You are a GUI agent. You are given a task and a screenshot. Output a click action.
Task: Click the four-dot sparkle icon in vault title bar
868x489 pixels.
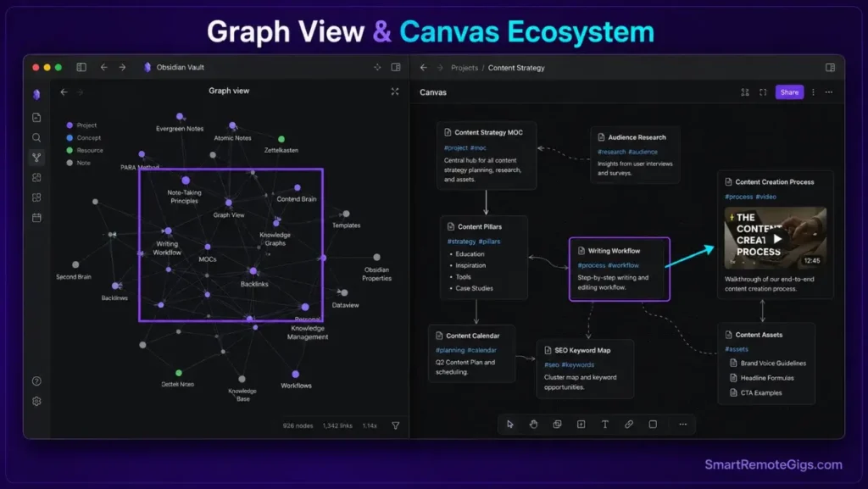click(377, 67)
